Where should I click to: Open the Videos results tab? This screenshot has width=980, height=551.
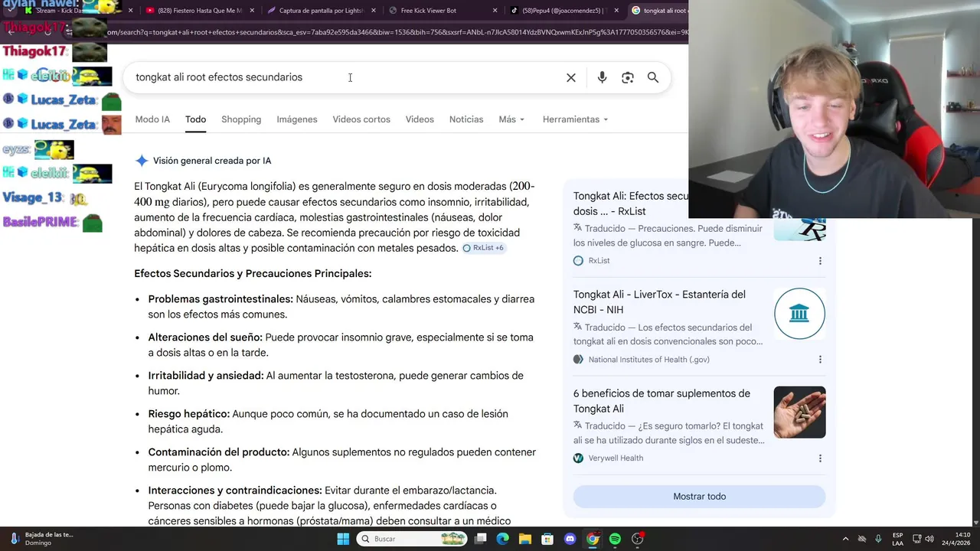pos(420,119)
